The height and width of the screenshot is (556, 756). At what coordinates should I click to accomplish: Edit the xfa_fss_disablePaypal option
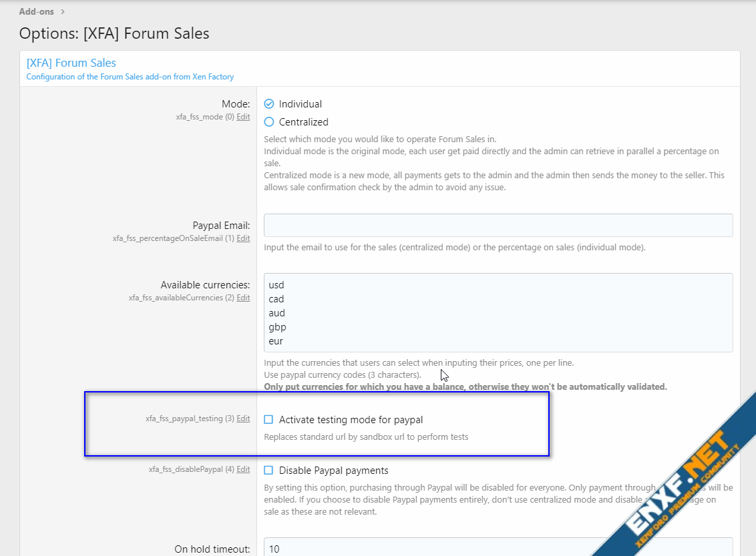pyautogui.click(x=243, y=469)
